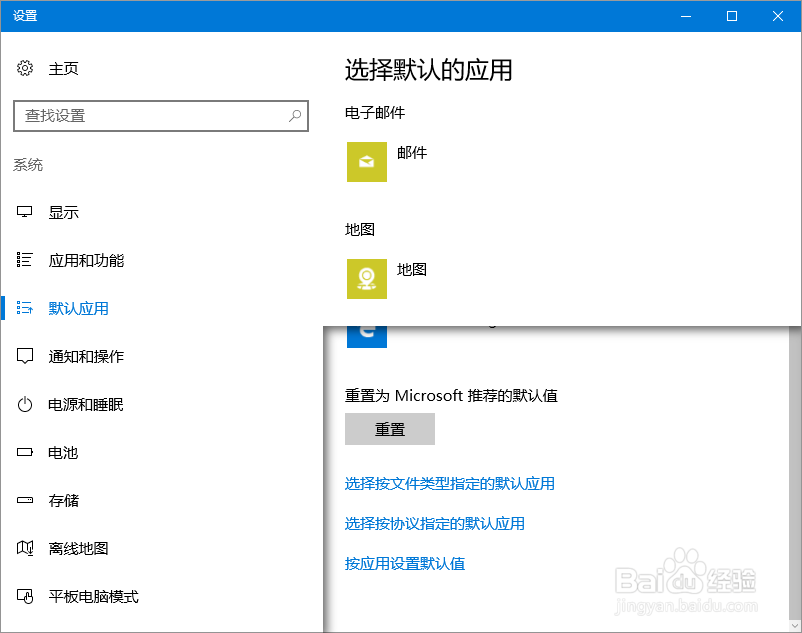Select the 地图 maps app tile
Screen dimensions: 802x633
pyautogui.click(x=366, y=278)
